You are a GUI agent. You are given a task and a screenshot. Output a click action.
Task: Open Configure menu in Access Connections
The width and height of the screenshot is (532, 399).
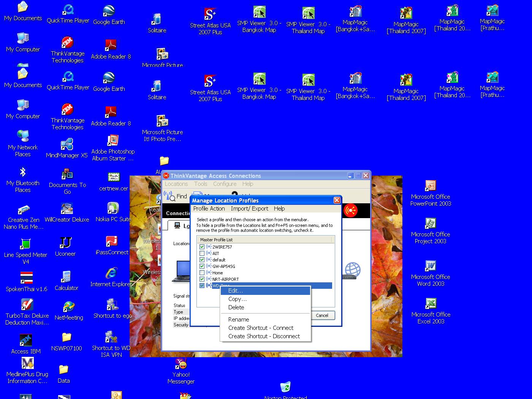click(225, 184)
